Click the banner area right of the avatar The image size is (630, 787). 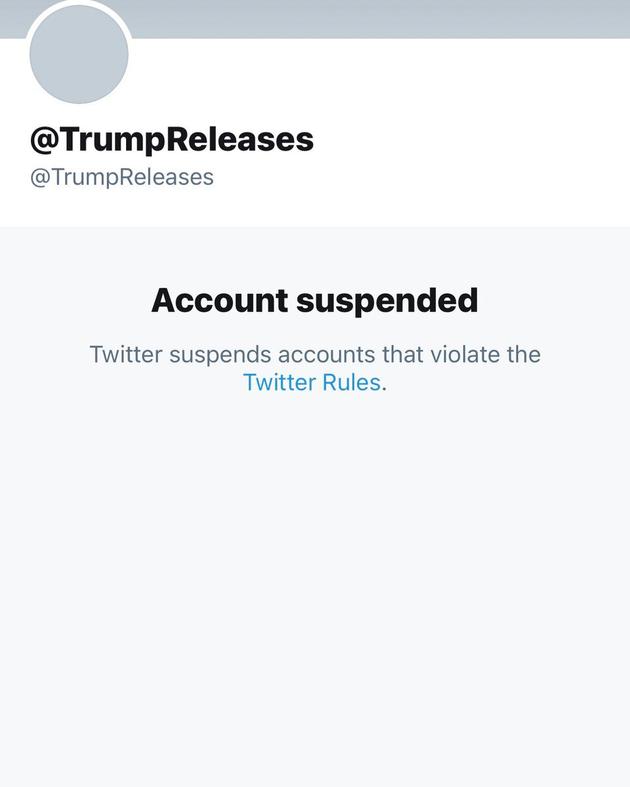pyautogui.click(x=400, y=18)
